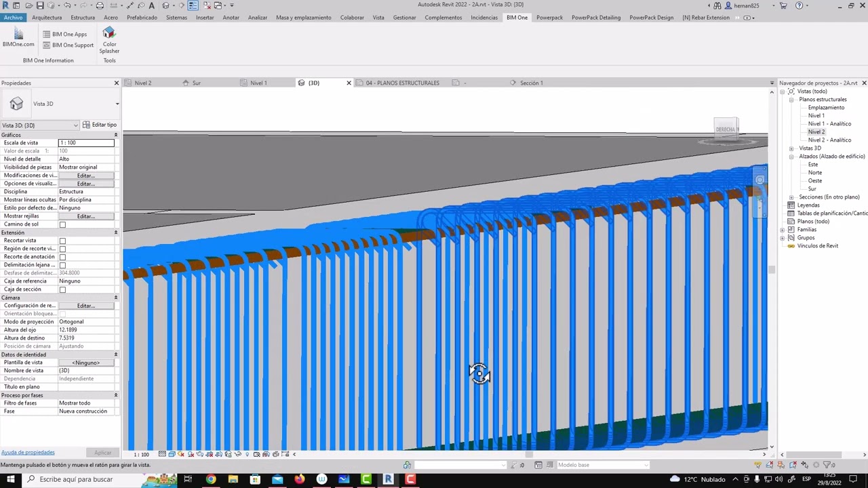Screen dimensions: 868x488
Task: Open the Estructura ribbon tab
Action: tap(83, 18)
